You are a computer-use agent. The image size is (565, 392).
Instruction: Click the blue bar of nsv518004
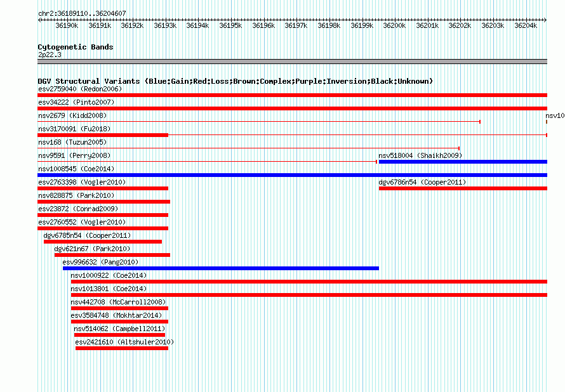pyautogui.click(x=463, y=162)
